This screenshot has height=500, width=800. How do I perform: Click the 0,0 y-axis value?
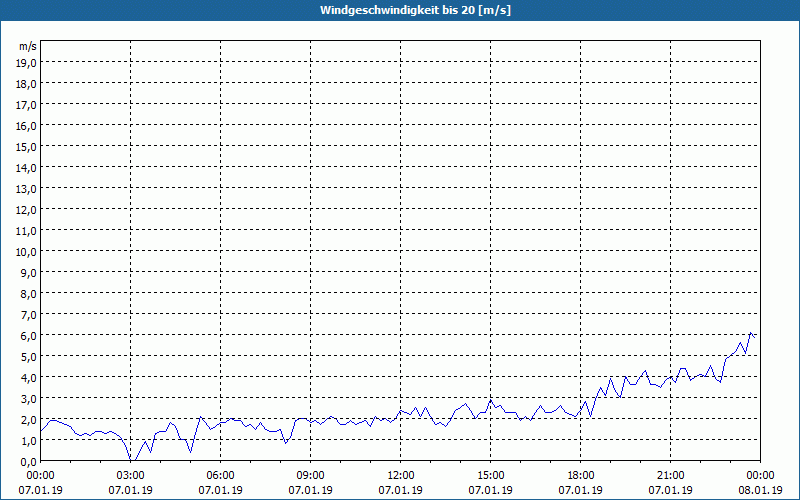(29, 462)
